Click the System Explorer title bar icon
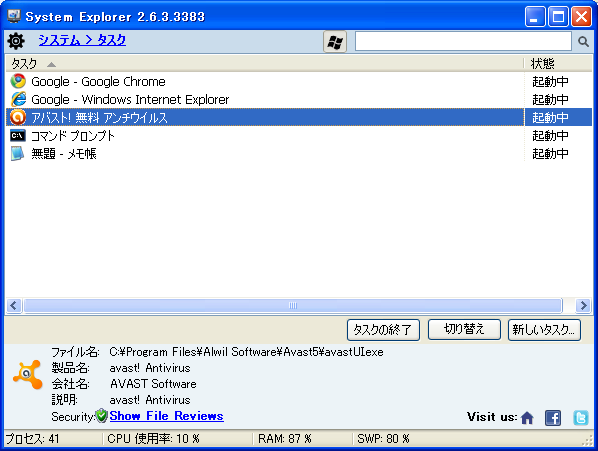This screenshot has height=451, width=598. point(14,16)
